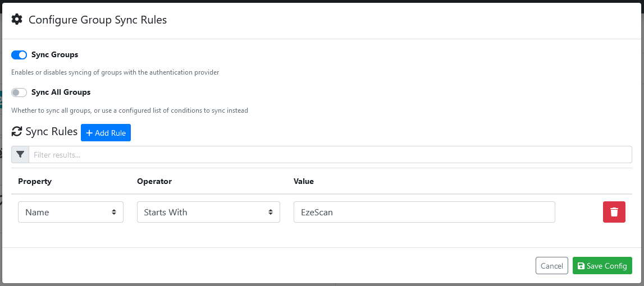The image size is (644, 286).
Task: Click the funnel filter icon
Action: point(20,155)
